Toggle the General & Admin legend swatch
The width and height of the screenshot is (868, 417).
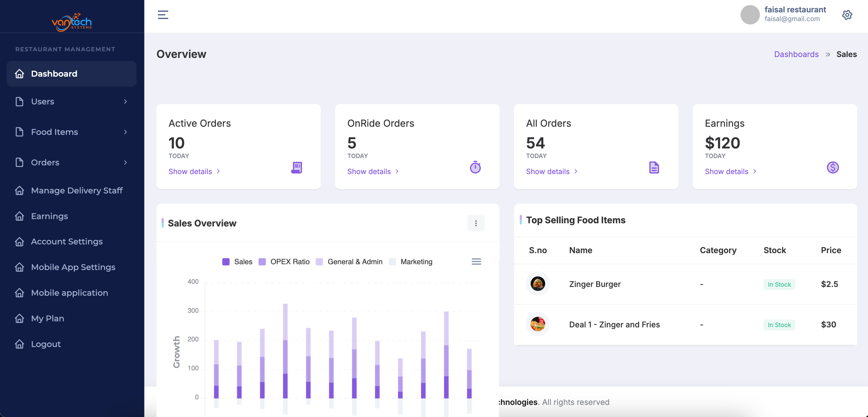[319, 262]
